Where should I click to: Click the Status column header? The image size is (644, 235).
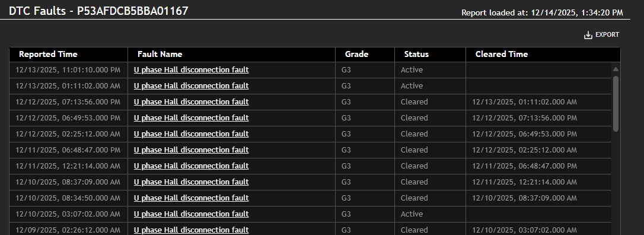tap(416, 54)
